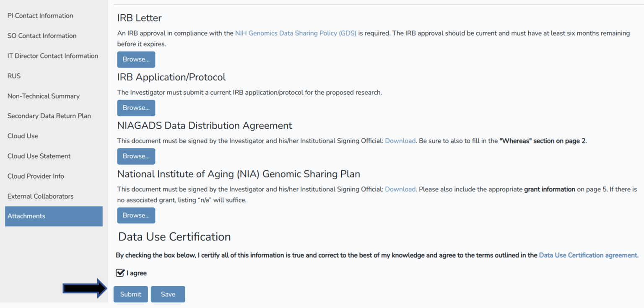The width and height of the screenshot is (644, 308).
Task: Open Non-Technical Summary section
Action: point(44,96)
